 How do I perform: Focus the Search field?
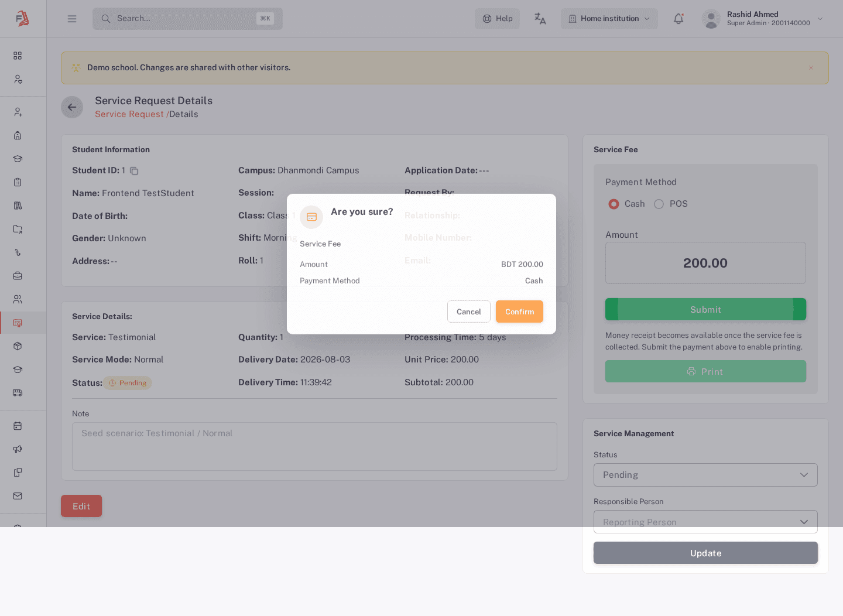187,19
